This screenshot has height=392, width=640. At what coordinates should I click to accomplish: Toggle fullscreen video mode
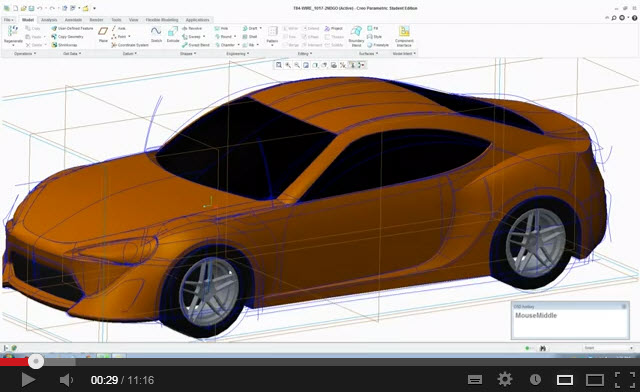pyautogui.click(x=625, y=380)
